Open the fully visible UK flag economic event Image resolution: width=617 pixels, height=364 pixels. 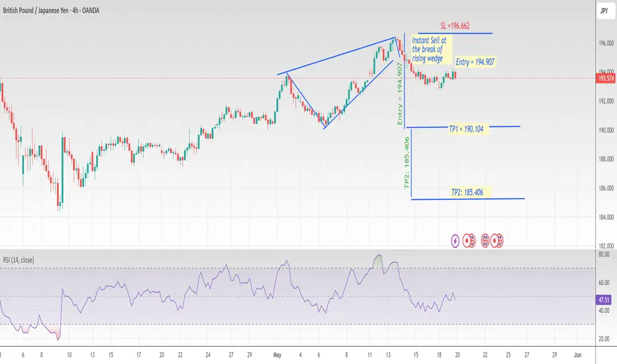pos(485,240)
